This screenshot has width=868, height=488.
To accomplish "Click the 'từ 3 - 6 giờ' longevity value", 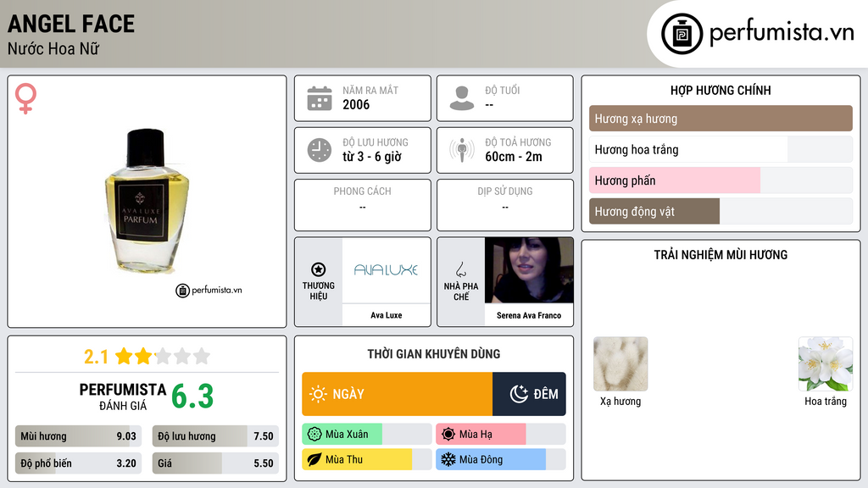I will pyautogui.click(x=372, y=157).
